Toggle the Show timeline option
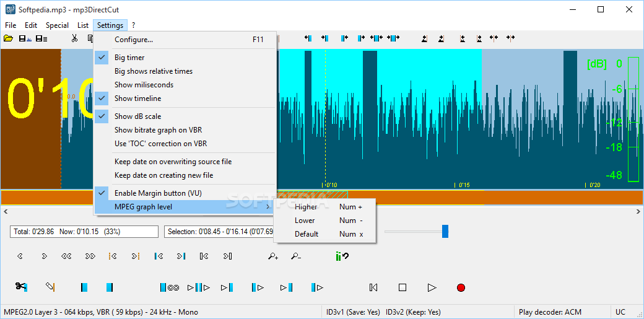The image size is (644, 319). [185, 98]
